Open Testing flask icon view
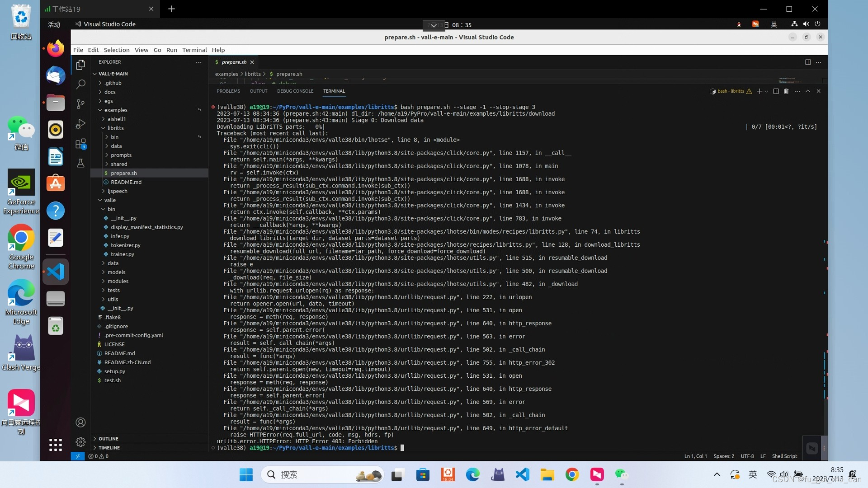This screenshot has height=488, width=868. (x=80, y=163)
